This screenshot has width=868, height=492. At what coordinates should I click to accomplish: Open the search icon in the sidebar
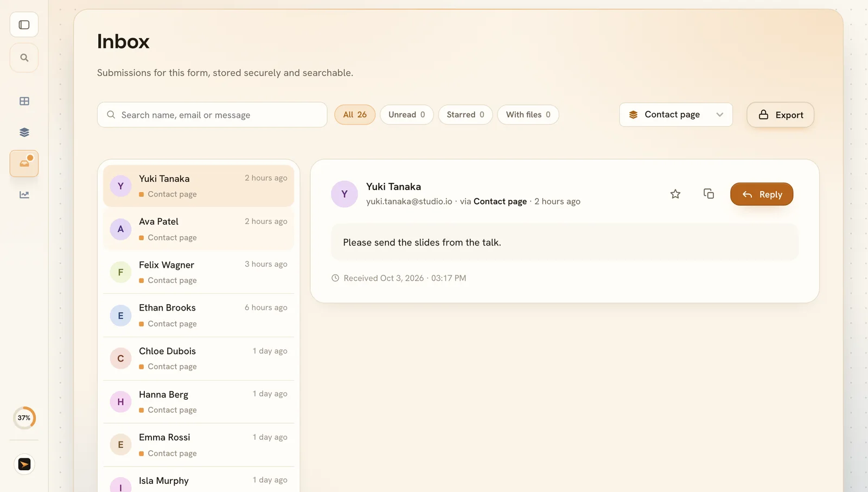tap(24, 58)
